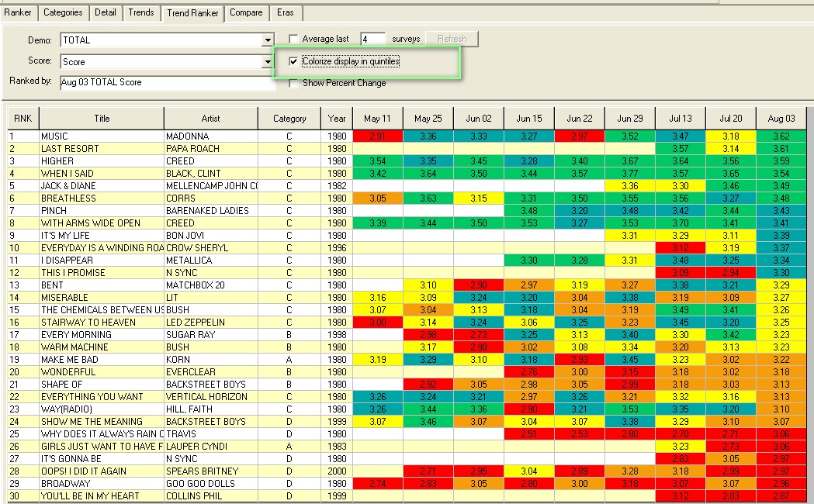
Task: Open the Categories tab
Action: click(63, 12)
